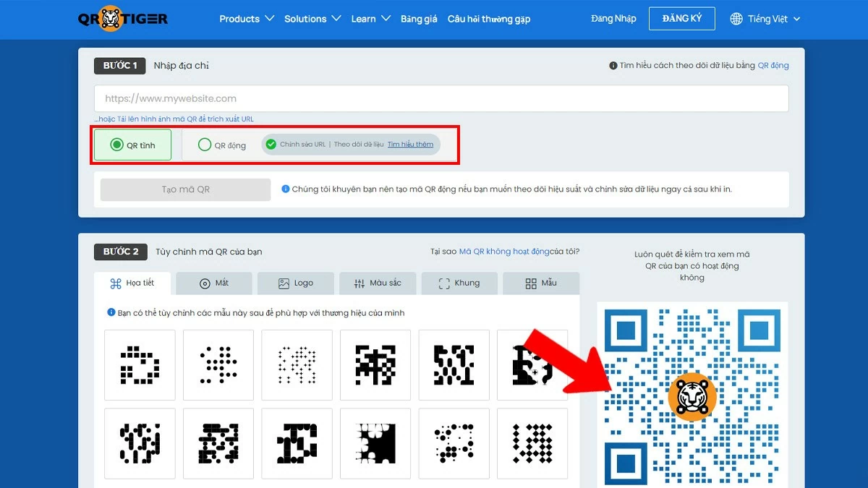Select the Mắt eye-style customization icon
Screen dimensions: 868x488
click(x=203, y=283)
